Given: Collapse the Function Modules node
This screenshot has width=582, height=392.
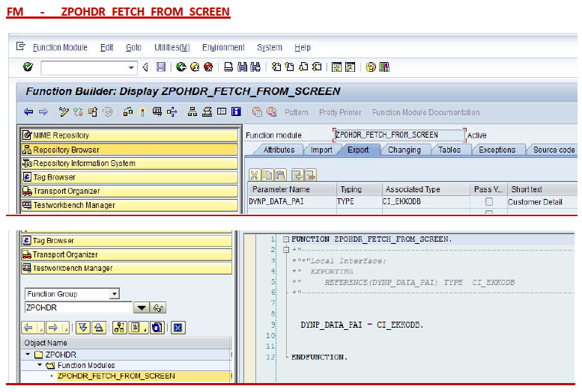Looking at the screenshot, I should 40,365.
